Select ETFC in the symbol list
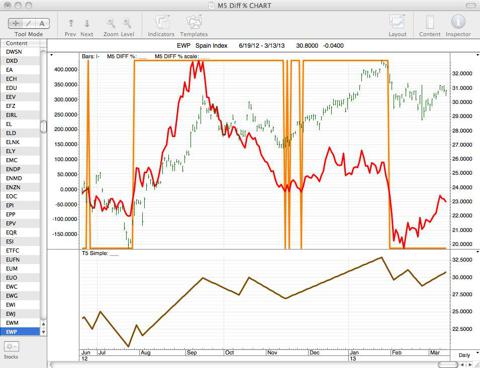The image size is (480, 368). tap(20, 250)
